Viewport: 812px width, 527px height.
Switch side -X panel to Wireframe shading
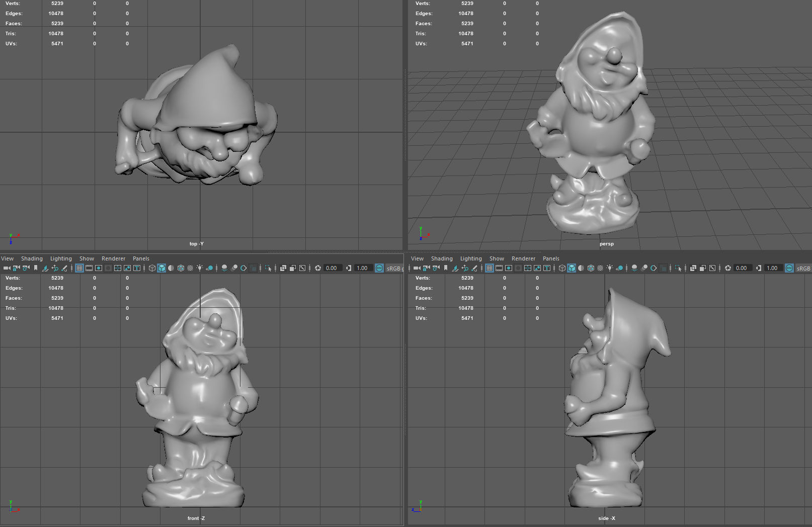(x=562, y=268)
